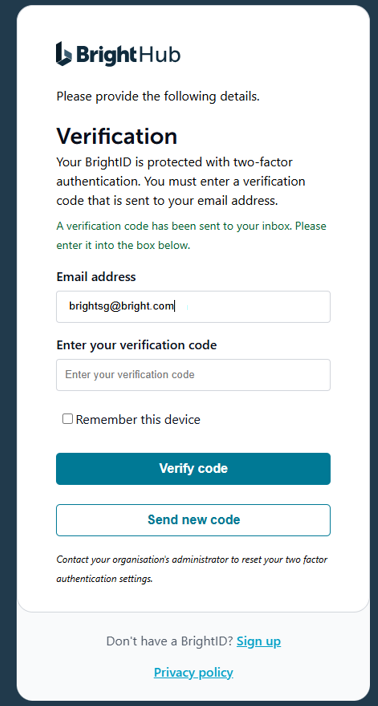The width and height of the screenshot is (378, 706).
Task: Click the BrightHub logo mark icon
Action: tap(63, 54)
